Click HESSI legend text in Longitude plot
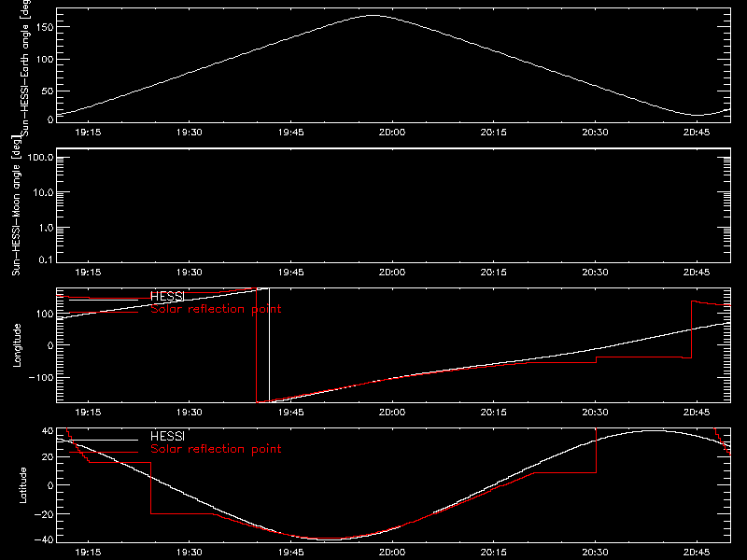747x560 pixels. [x=167, y=296]
